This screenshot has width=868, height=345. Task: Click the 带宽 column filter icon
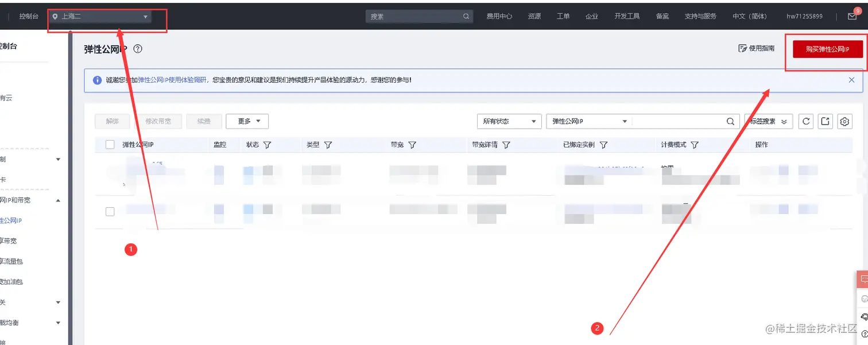click(x=412, y=145)
